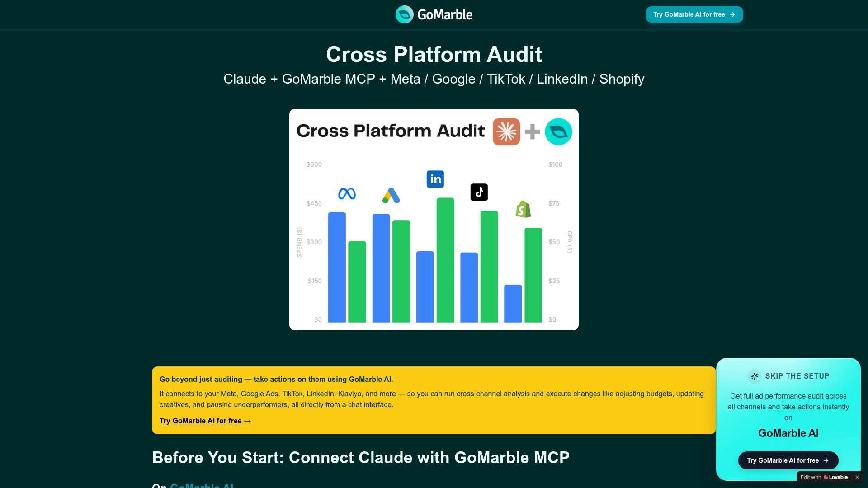Click the Edit with Lovable badge

coord(824,477)
